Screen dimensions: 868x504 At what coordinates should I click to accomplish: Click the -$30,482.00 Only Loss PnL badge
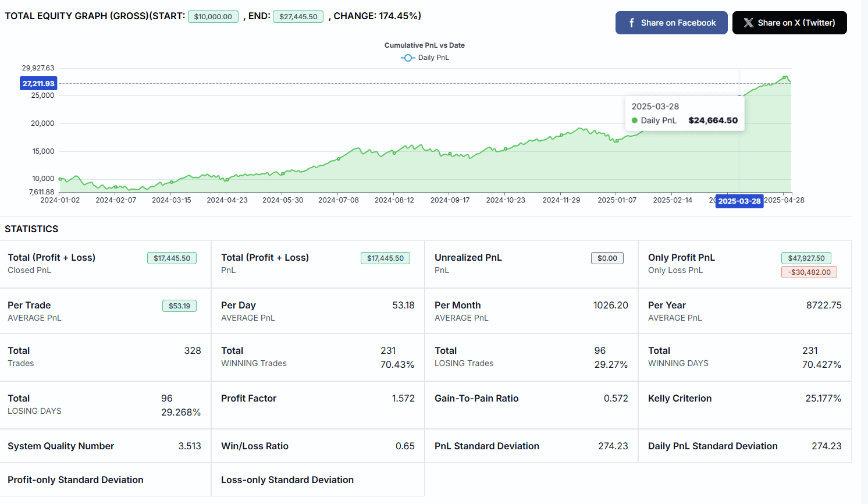(809, 272)
